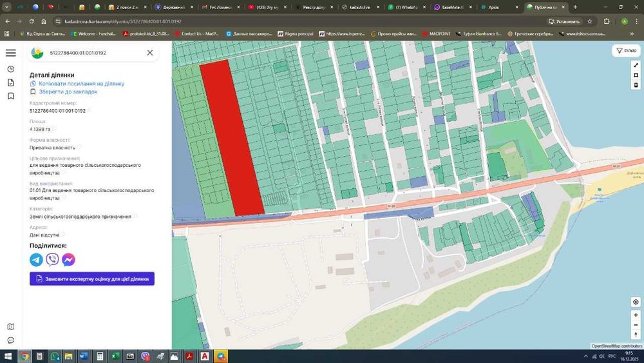Share the parcel via Viber

pos(52,260)
